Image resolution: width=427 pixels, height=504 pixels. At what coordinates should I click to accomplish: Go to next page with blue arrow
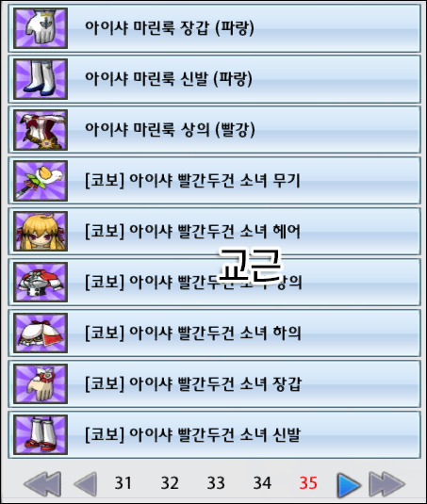point(349,484)
